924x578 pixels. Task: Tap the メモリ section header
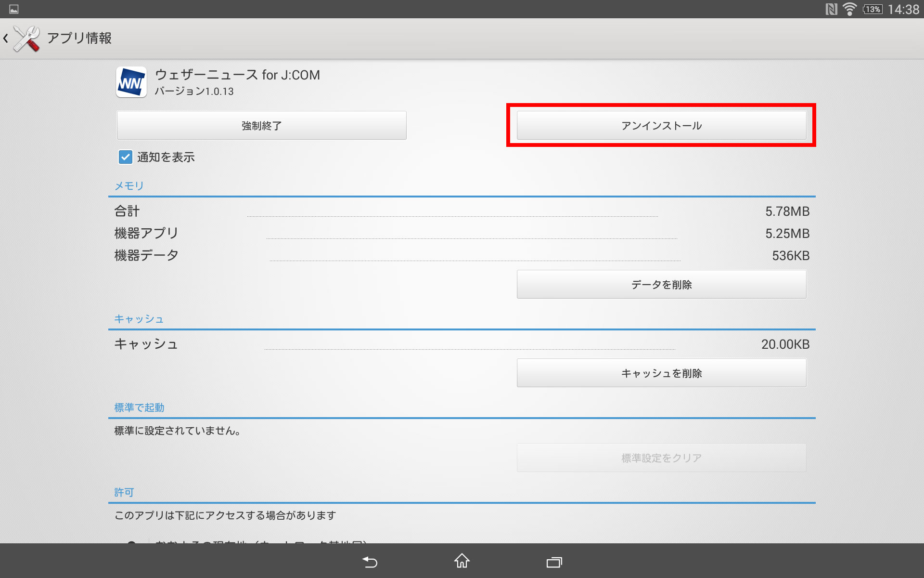tap(129, 186)
